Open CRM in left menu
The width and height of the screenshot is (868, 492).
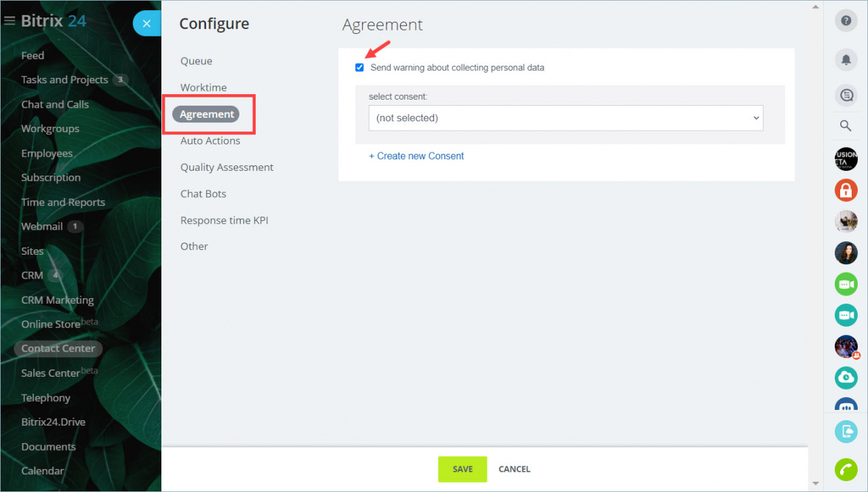point(32,275)
